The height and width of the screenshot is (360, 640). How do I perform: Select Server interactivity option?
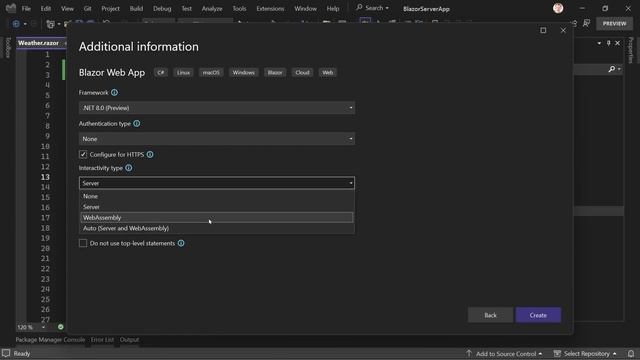[217, 207]
